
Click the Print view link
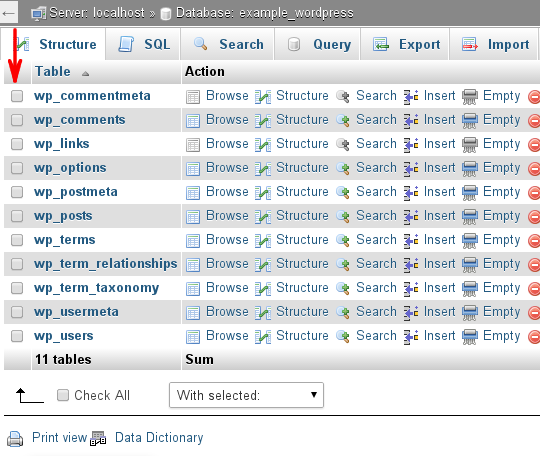(60, 437)
